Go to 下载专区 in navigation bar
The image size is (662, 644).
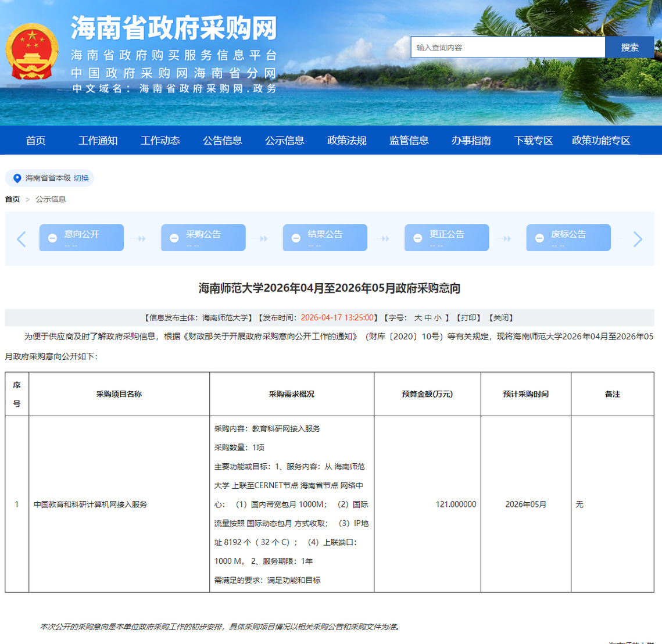pos(533,141)
